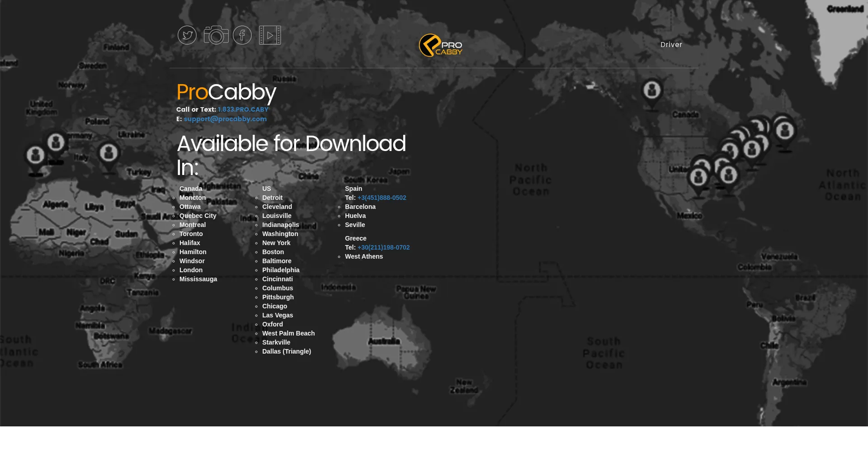Image resolution: width=868 pixels, height=449 pixels.
Task: Select West Athens under Greece
Action: (363, 256)
